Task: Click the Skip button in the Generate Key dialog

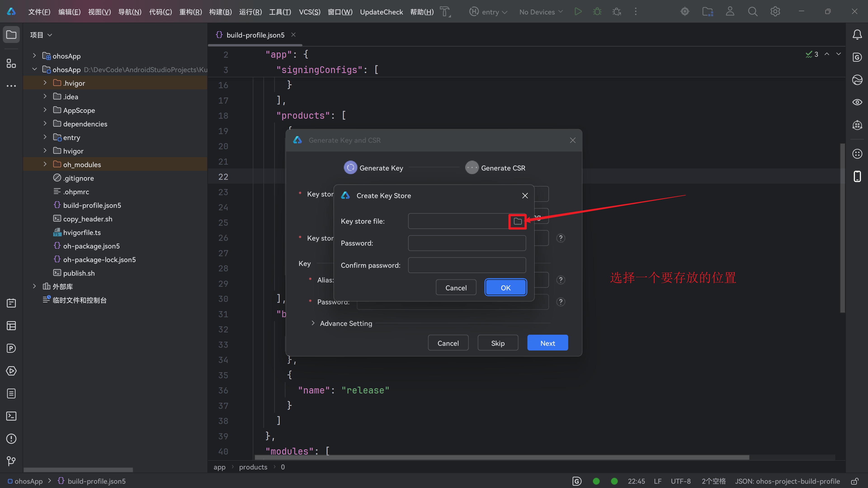Action: tap(497, 343)
